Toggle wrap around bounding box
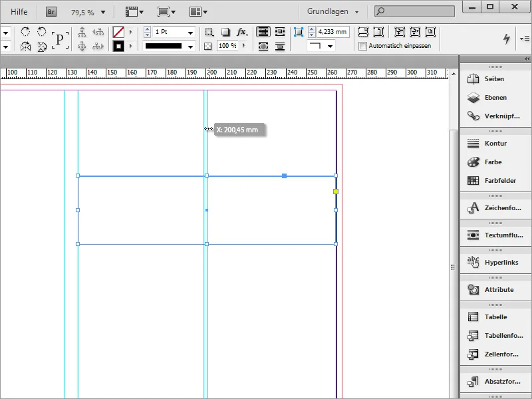 click(x=280, y=32)
